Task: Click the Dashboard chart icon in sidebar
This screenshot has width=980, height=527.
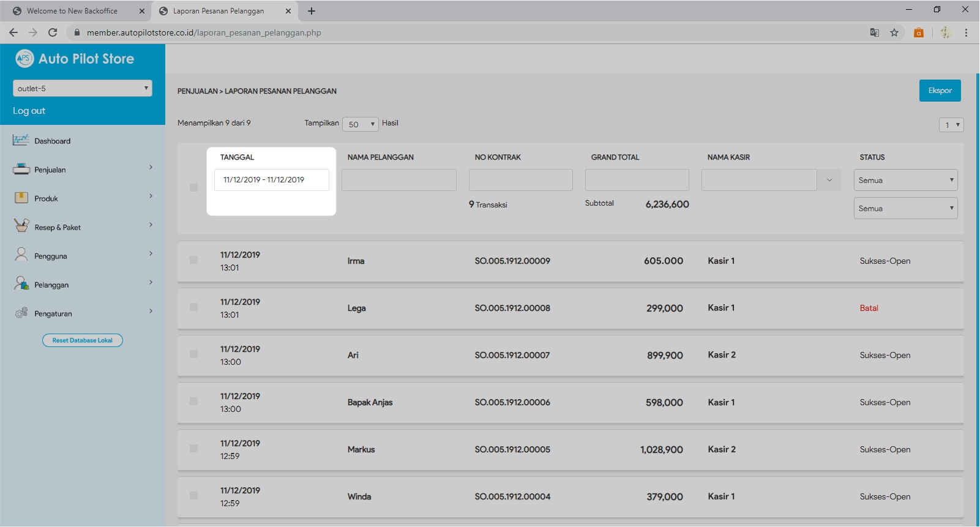Action: [21, 140]
